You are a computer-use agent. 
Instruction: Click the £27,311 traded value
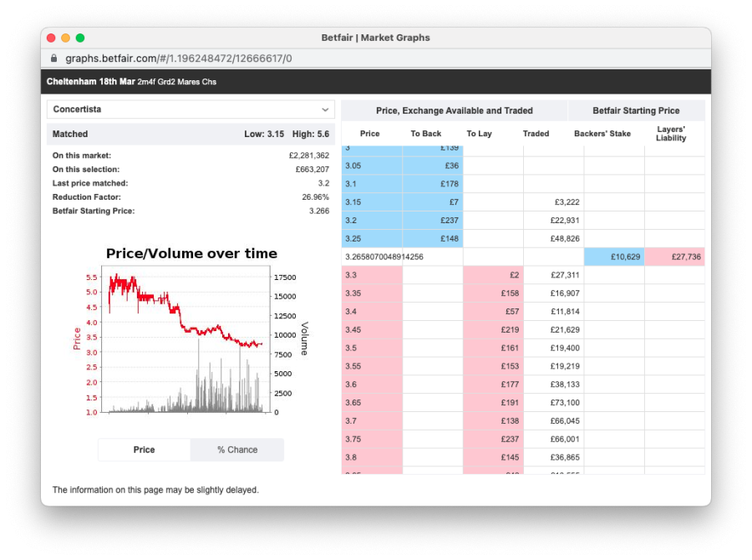pos(565,275)
